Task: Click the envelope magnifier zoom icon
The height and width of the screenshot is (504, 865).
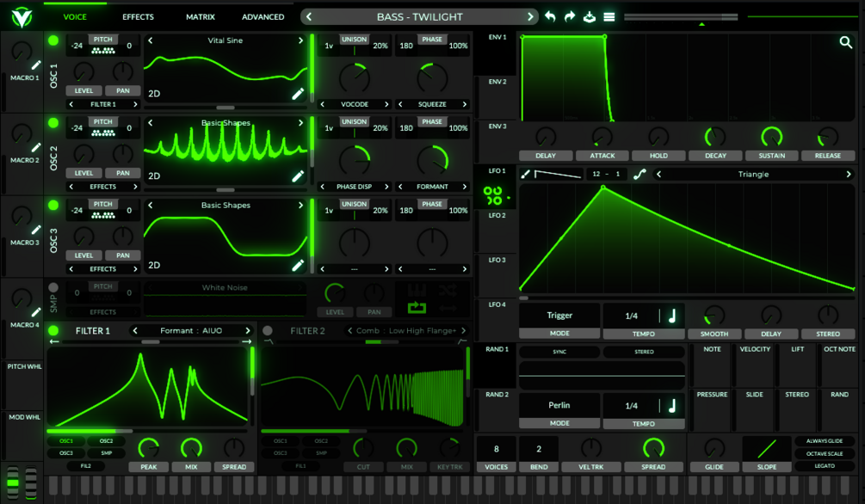Action: coord(845,42)
